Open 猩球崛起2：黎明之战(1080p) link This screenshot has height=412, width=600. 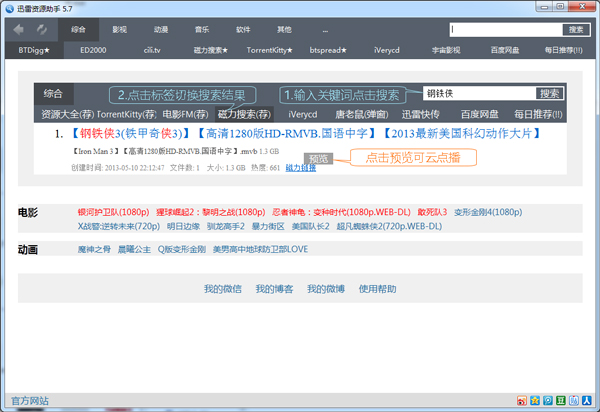pyautogui.click(x=210, y=212)
